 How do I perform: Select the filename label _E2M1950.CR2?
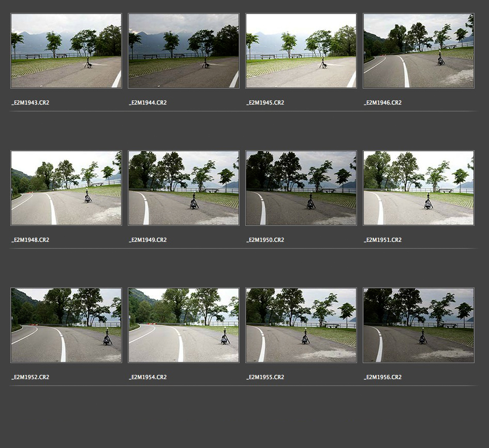pos(265,240)
